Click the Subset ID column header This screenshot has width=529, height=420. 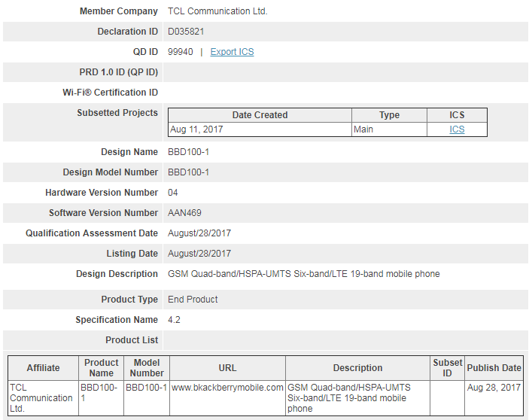click(x=448, y=368)
